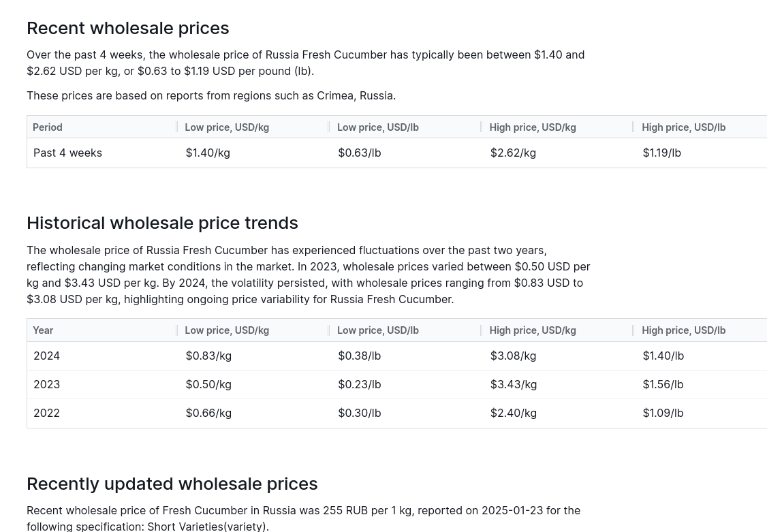Click the $2.62/kg high price cell
Screen dimensions: 767x532
(513, 153)
